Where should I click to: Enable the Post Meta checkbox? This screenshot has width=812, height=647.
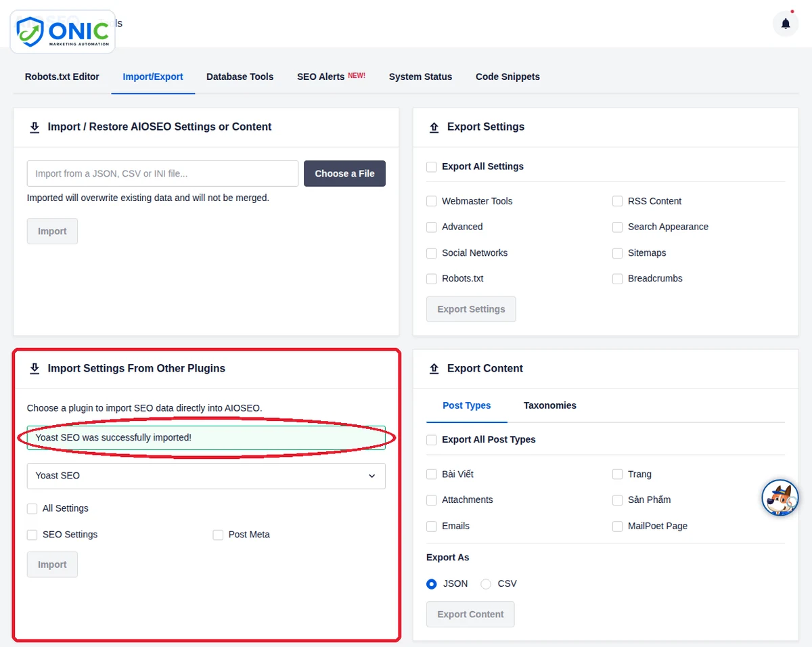pos(218,535)
